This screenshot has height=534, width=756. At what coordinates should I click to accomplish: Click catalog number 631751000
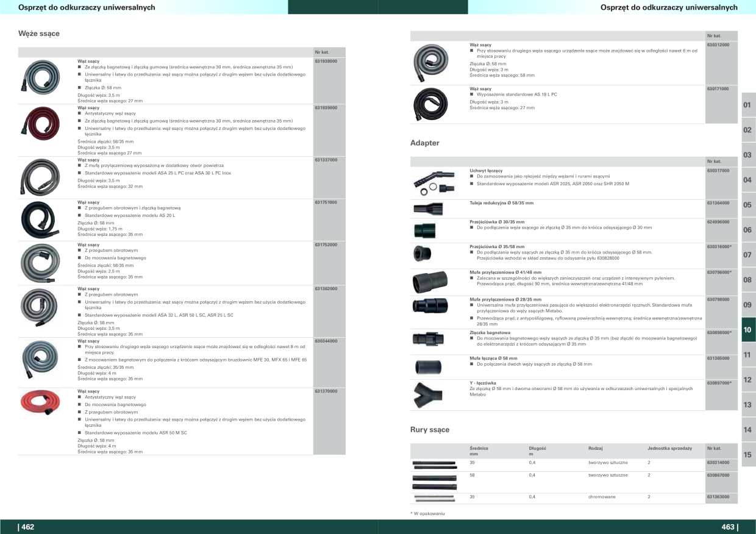326,202
